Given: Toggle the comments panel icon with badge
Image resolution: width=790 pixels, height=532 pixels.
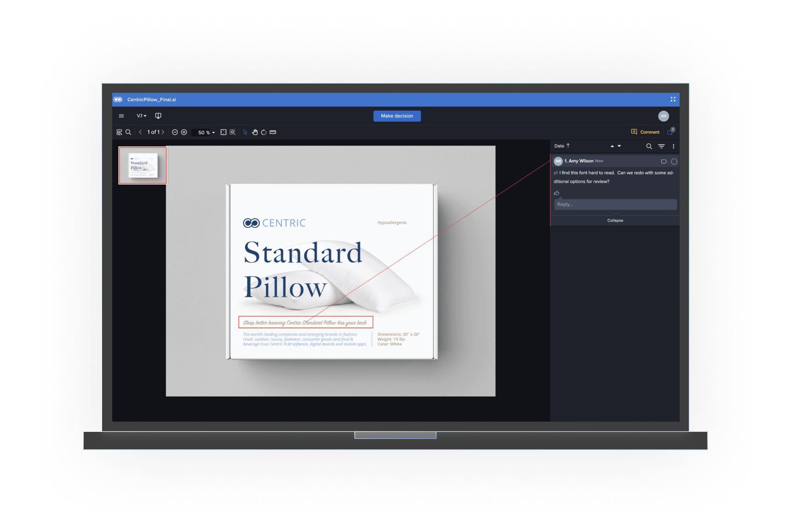Looking at the screenshot, I should pyautogui.click(x=670, y=132).
